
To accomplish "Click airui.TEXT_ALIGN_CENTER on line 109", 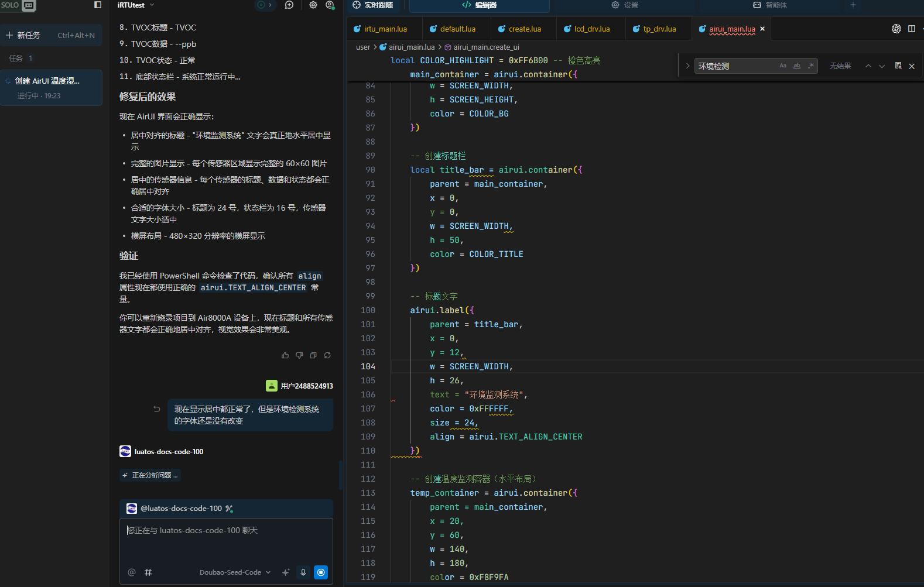I will [x=526, y=437].
